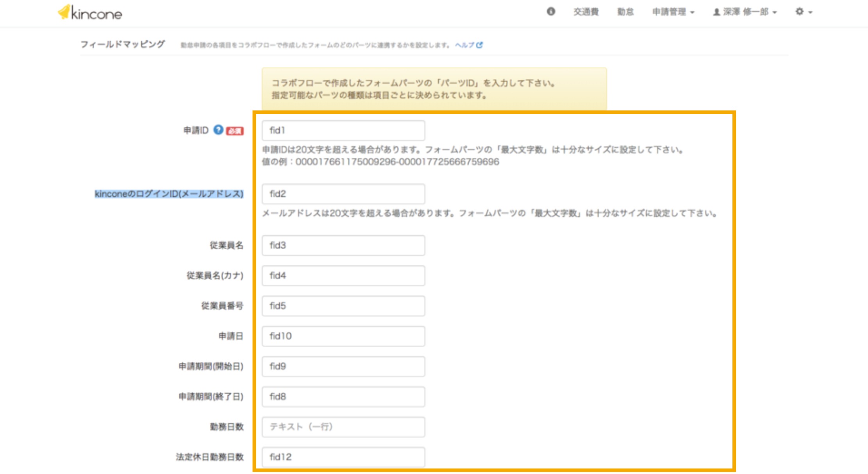
Task: Expand the 申請管理 dropdown
Action: (673, 12)
